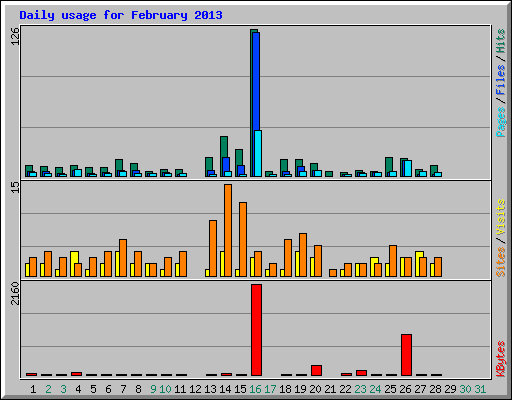The width and height of the screenshot is (512, 400).
Task: Click the day 29 axis label
Action: point(450,389)
